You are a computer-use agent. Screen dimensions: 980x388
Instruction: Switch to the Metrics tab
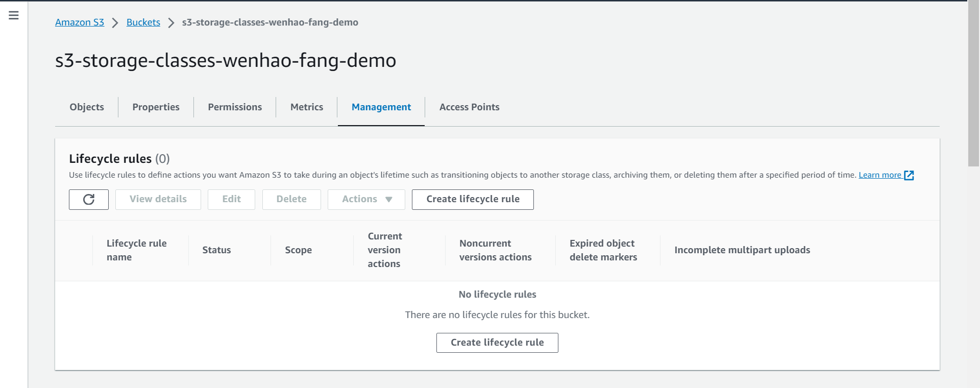tap(307, 107)
